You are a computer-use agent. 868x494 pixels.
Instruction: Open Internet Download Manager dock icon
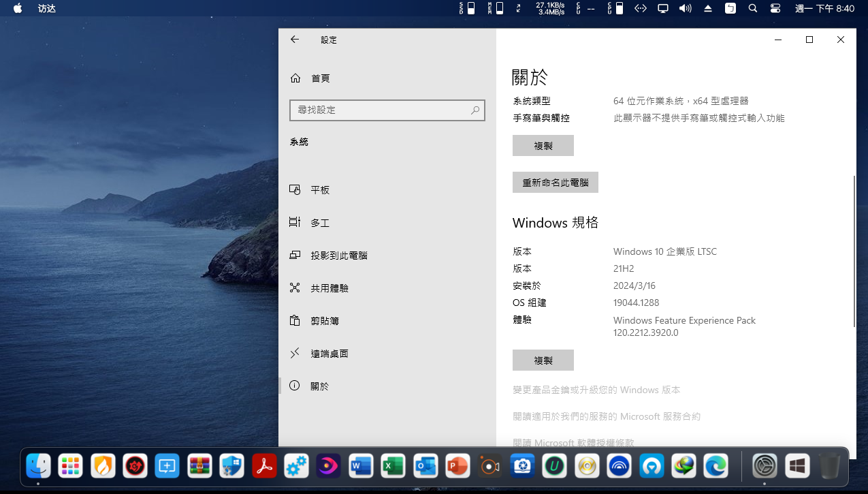[684, 466]
